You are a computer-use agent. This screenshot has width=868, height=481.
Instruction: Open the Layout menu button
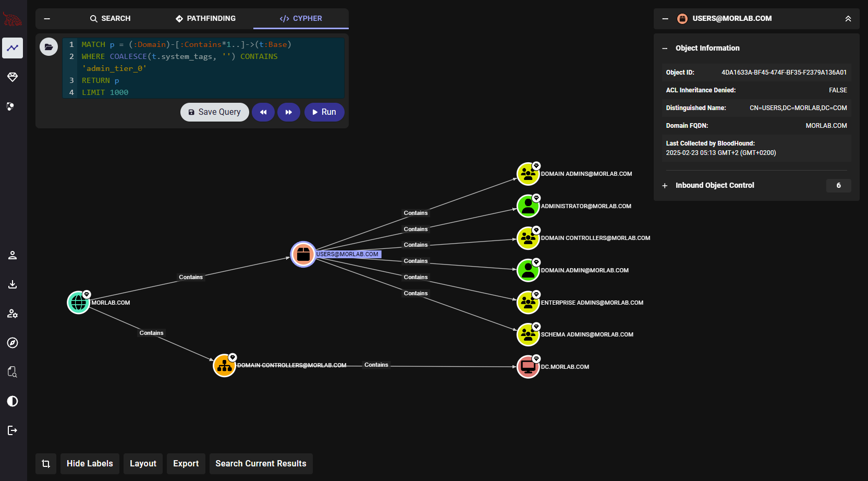point(143,464)
